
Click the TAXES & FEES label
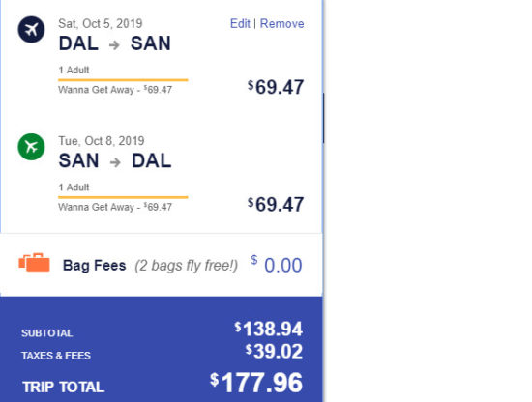coord(56,356)
